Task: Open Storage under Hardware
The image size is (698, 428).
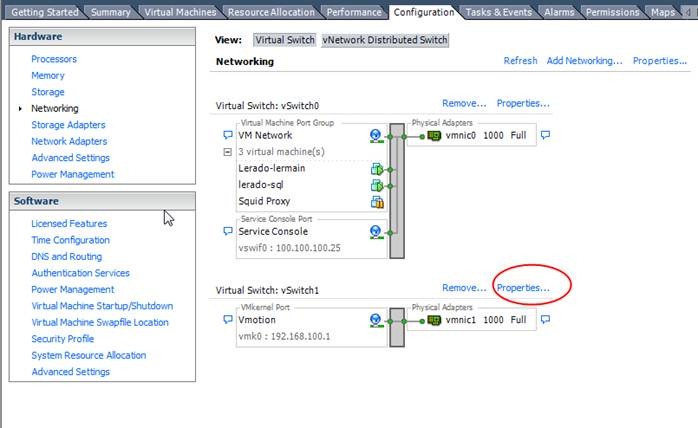Action: 48,92
